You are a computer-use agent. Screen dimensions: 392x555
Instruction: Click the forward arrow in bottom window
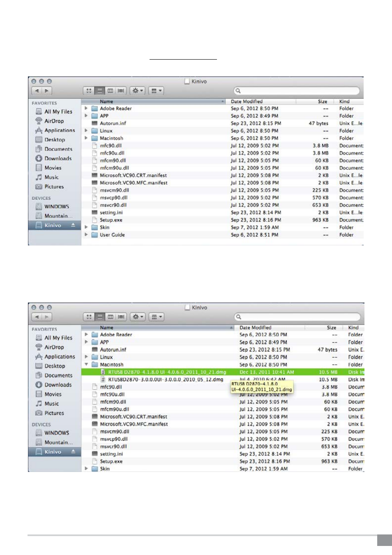pyautogui.click(x=47, y=317)
